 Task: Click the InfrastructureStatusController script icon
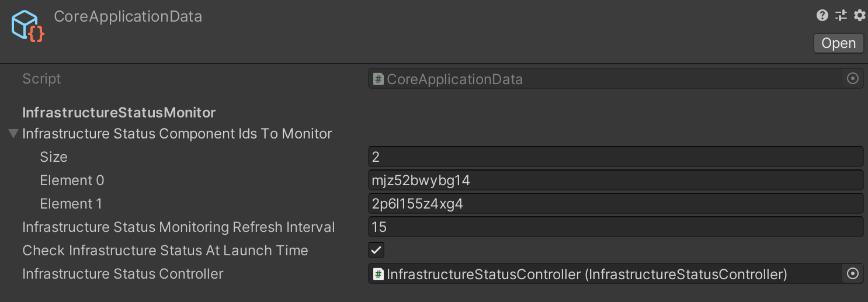[379, 274]
